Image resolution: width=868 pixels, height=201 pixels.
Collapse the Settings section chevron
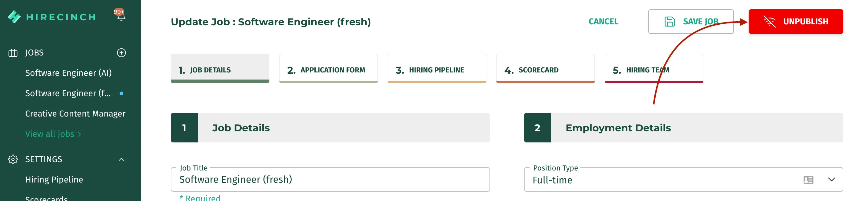point(121,159)
